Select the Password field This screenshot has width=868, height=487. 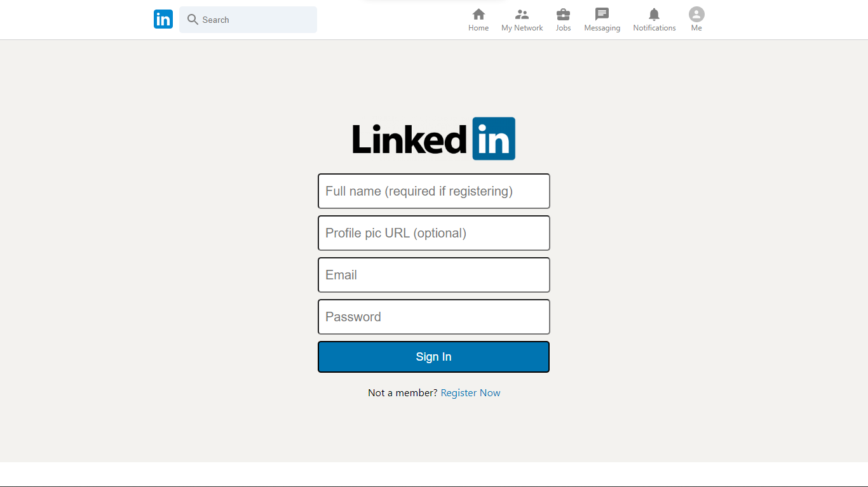(x=434, y=317)
